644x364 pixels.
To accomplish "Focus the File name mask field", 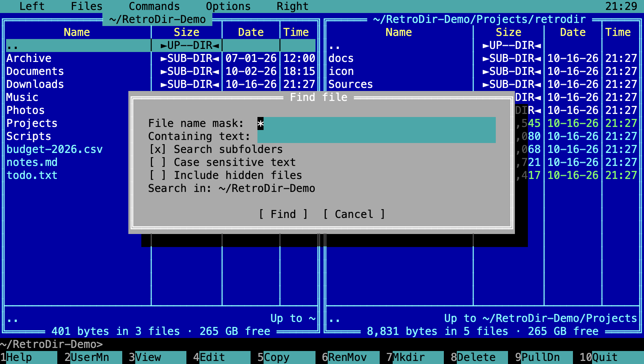I will [x=376, y=123].
